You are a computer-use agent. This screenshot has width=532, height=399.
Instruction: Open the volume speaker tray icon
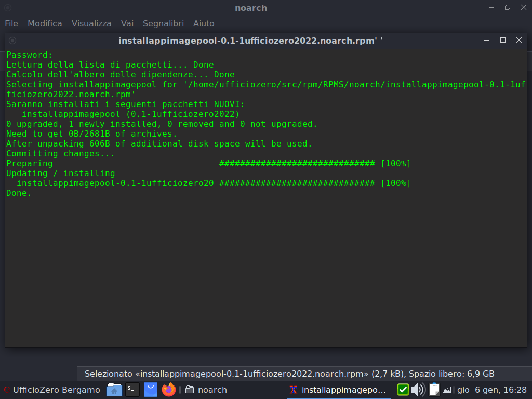click(418, 390)
